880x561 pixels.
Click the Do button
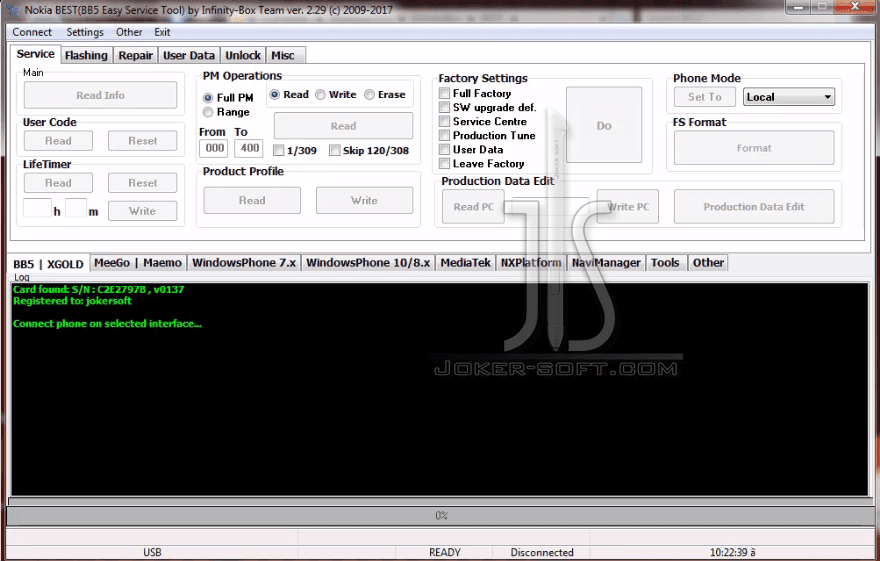[604, 125]
